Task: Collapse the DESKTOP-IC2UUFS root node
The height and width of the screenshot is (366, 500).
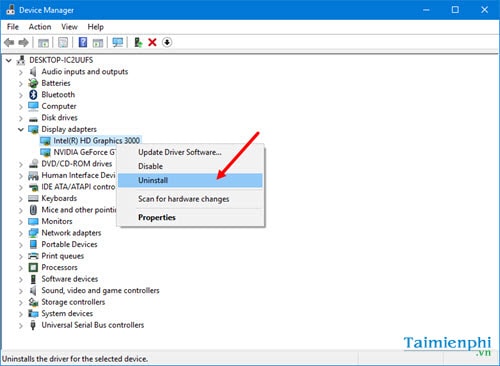Action: click(x=9, y=60)
